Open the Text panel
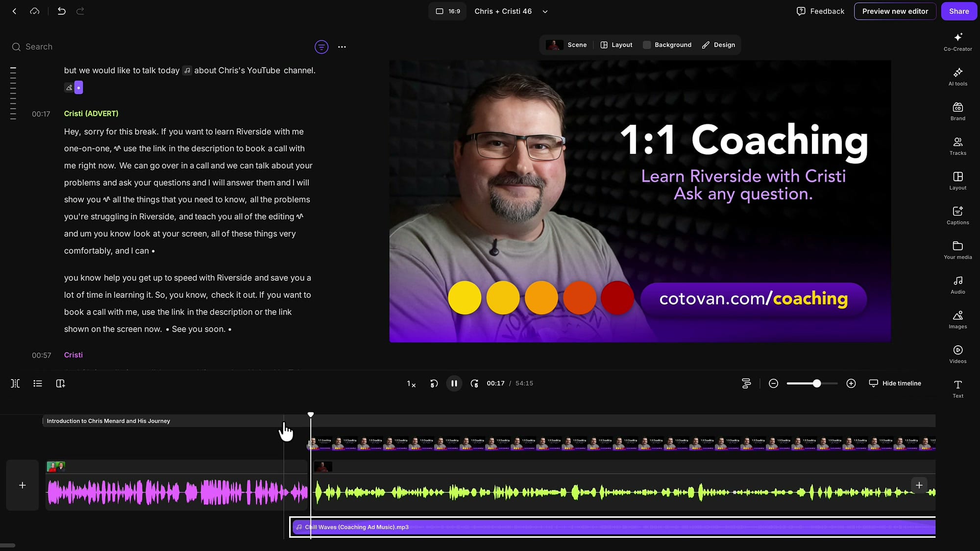The image size is (980, 551). [x=957, y=389]
